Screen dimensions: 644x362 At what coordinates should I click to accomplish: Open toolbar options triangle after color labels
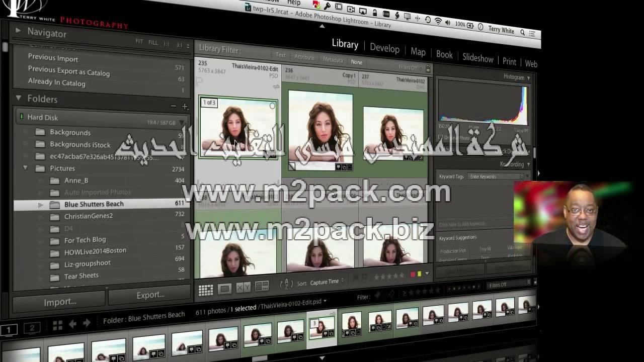click(427, 274)
